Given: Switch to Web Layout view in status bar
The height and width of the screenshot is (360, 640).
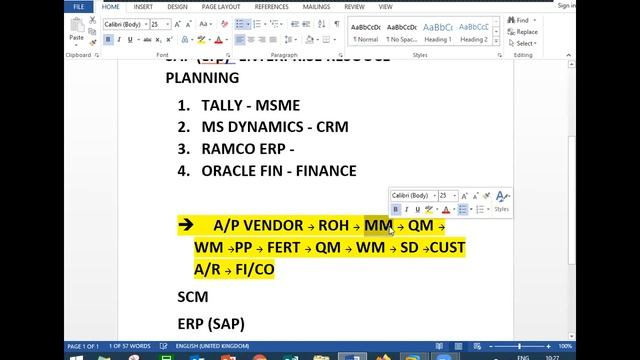Looking at the screenshot, I should (477, 346).
